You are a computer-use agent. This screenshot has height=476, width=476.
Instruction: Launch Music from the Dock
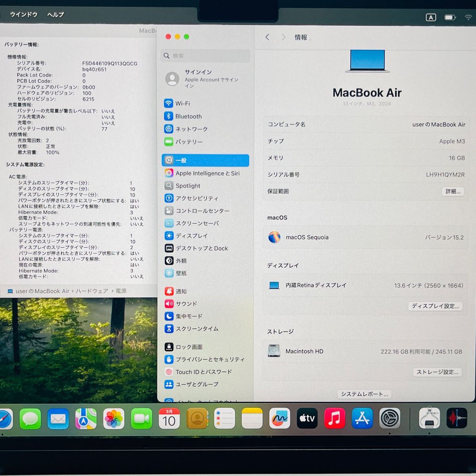335,418
